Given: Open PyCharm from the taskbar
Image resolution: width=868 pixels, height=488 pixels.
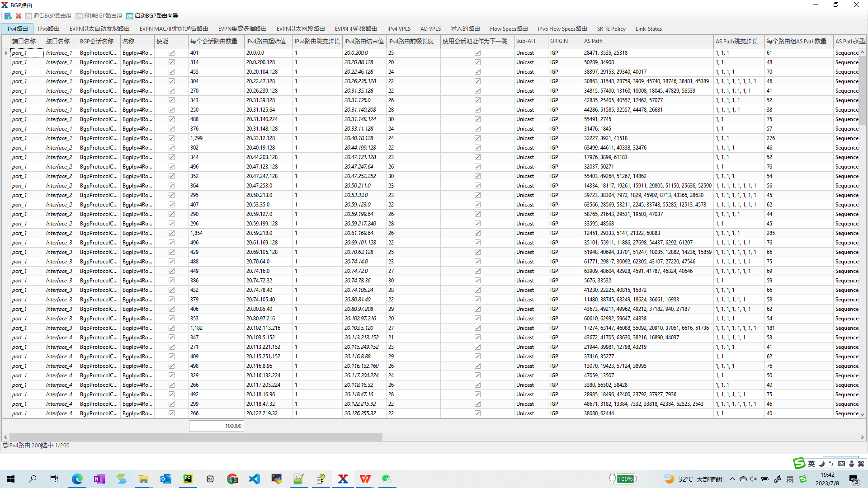Looking at the screenshot, I should pyautogui.click(x=188, y=479).
